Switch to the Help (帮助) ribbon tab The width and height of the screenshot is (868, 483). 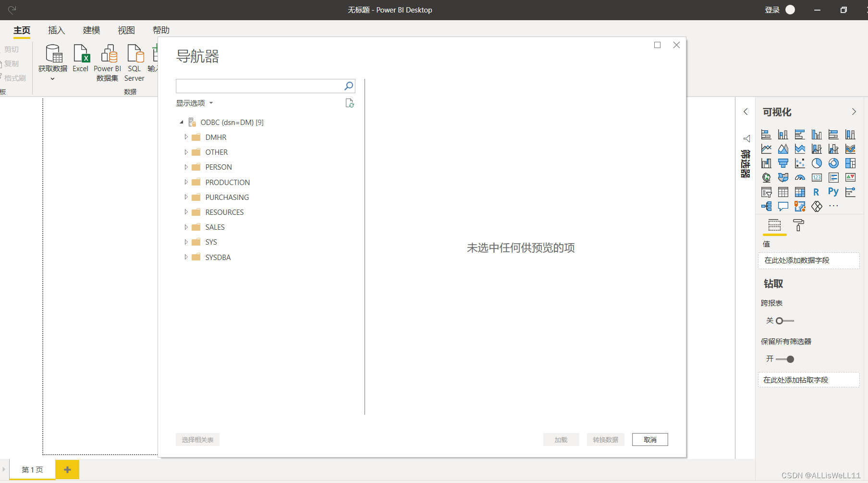click(161, 30)
